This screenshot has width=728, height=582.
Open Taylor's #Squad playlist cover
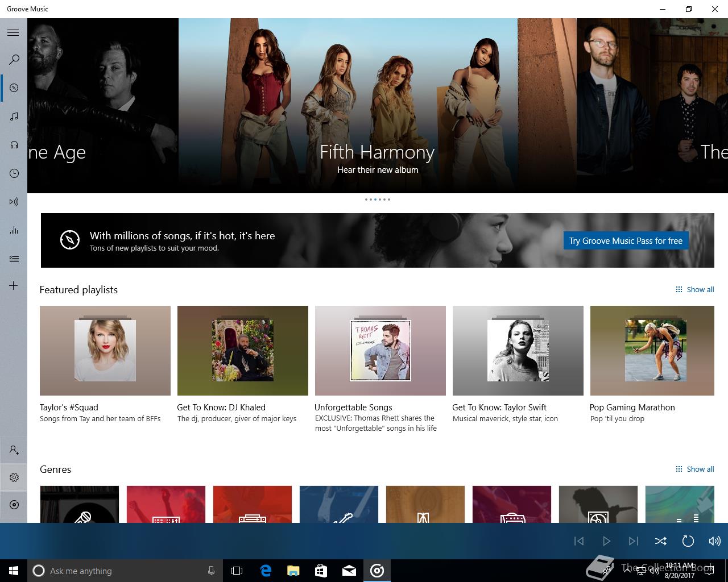pyautogui.click(x=105, y=351)
